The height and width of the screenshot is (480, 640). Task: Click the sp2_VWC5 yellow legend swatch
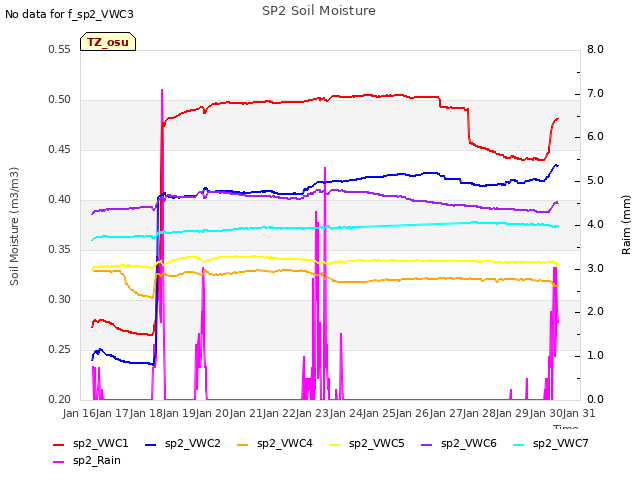tap(335, 445)
